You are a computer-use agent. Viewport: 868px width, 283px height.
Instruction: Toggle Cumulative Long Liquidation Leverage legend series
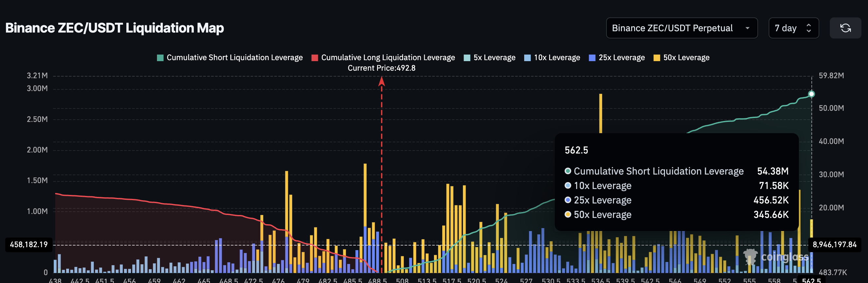point(383,58)
